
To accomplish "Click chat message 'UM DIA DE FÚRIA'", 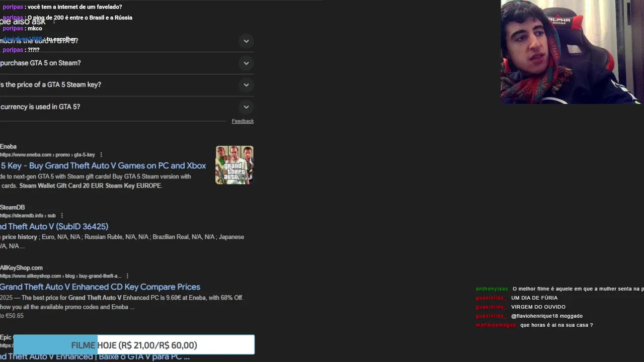I will tap(534, 298).
